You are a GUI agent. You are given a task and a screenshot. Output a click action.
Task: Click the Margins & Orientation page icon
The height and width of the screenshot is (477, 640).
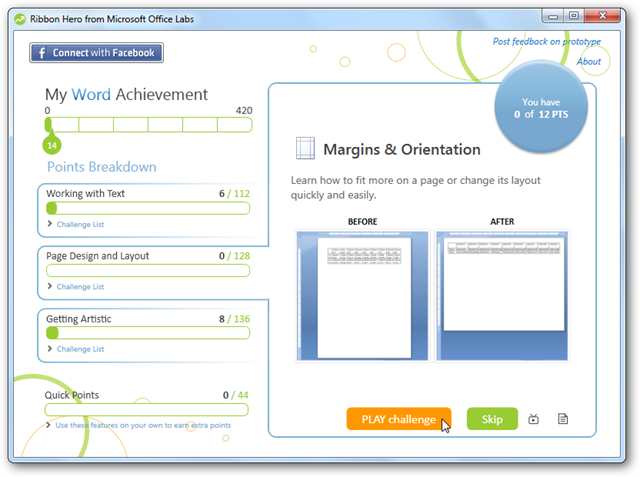point(305,148)
